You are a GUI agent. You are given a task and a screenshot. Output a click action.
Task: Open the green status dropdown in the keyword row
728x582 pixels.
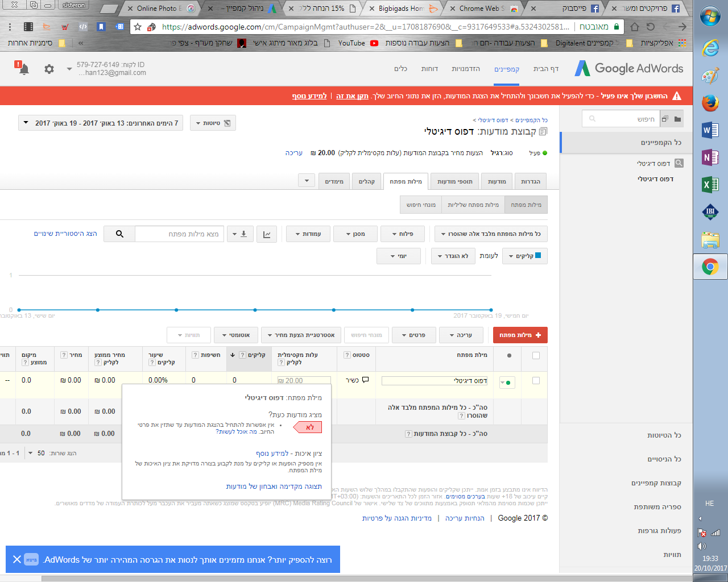507,383
